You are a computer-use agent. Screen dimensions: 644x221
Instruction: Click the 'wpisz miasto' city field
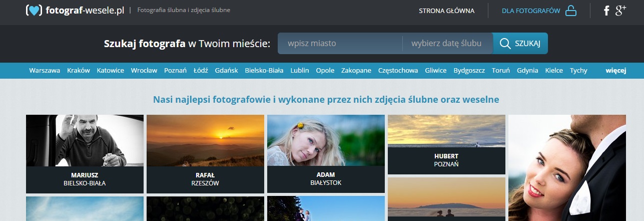(x=340, y=44)
